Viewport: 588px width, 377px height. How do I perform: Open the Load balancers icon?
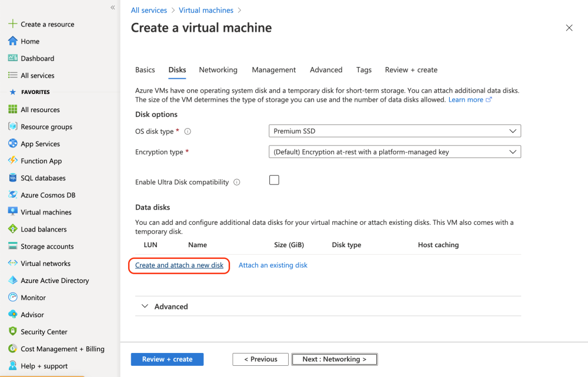pos(12,229)
